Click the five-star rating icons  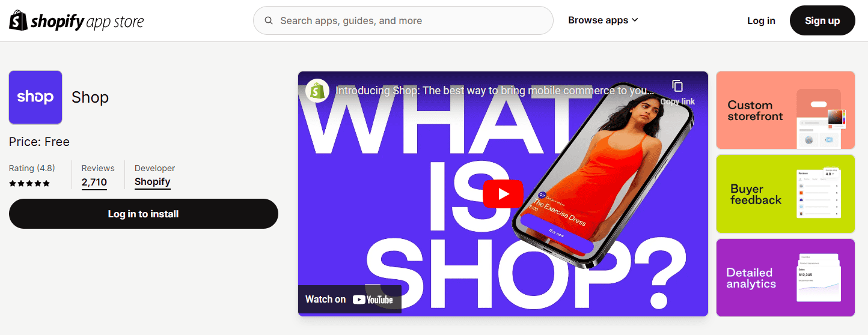[x=29, y=184]
